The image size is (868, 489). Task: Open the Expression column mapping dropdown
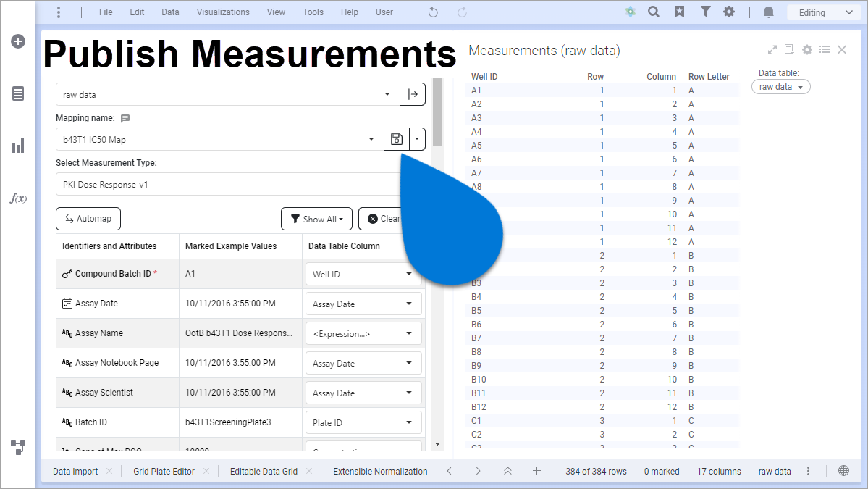coord(363,333)
